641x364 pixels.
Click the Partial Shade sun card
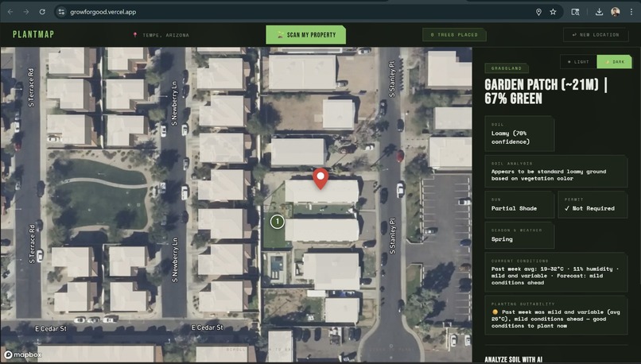point(519,204)
